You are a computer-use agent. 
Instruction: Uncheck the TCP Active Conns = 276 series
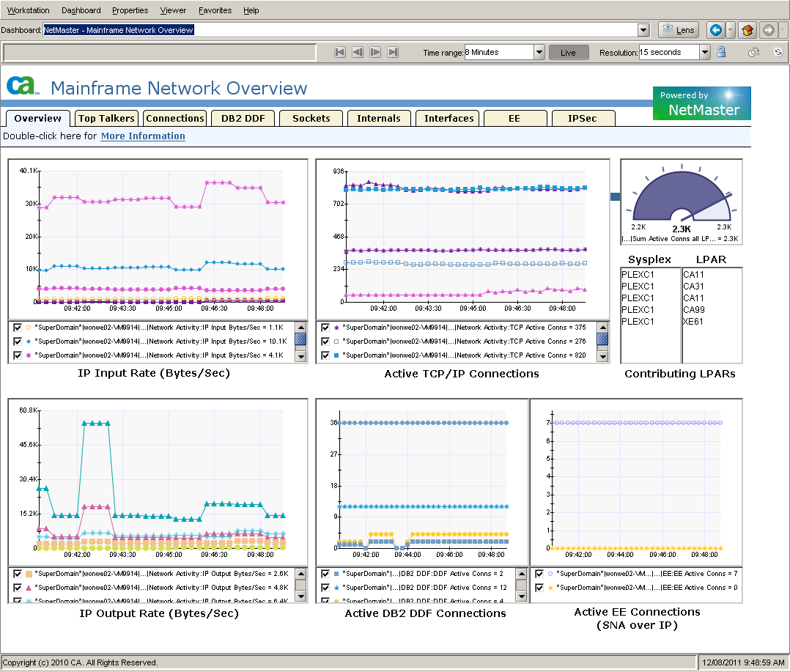pyautogui.click(x=325, y=341)
